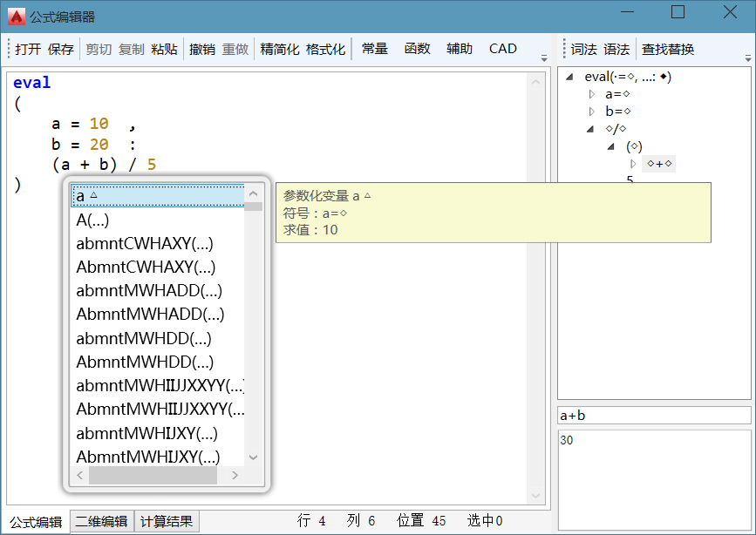Open the 函数 (Functions) menu

pos(417,49)
